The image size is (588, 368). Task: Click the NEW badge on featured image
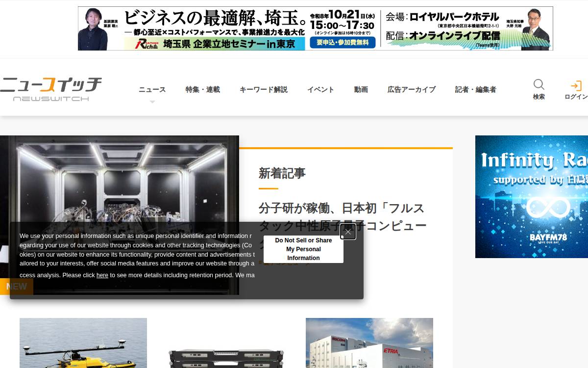click(17, 287)
